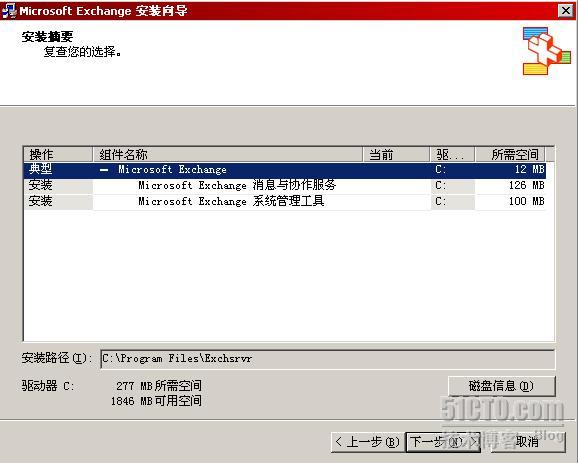Select the Microsoft Exchange top-level row
Screen dimensions: 578x463
tap(285, 170)
